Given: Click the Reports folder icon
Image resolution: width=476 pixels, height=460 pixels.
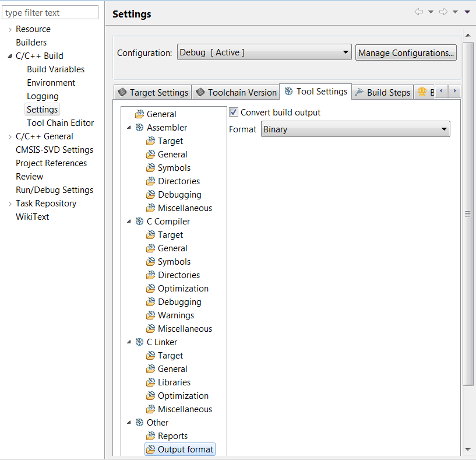Looking at the screenshot, I should point(150,436).
